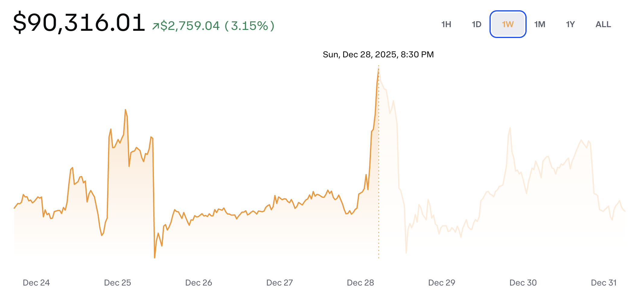Click the $2,759.04 (3.15%) change text
The height and width of the screenshot is (297, 644).
217,26
